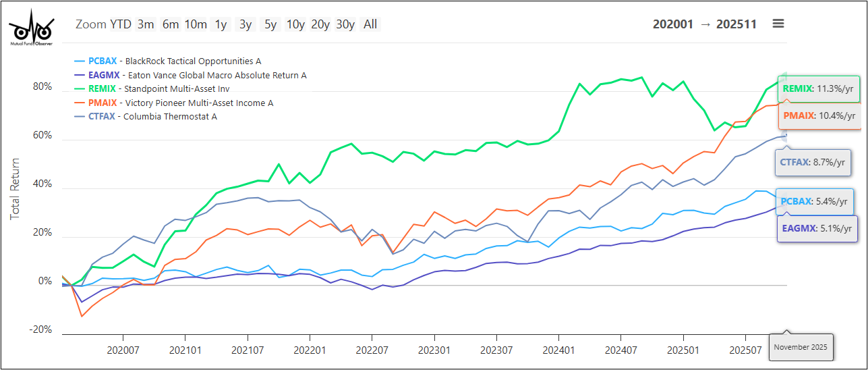Set zoom to 3m
Image resolution: width=868 pixels, height=370 pixels.
[x=146, y=24]
